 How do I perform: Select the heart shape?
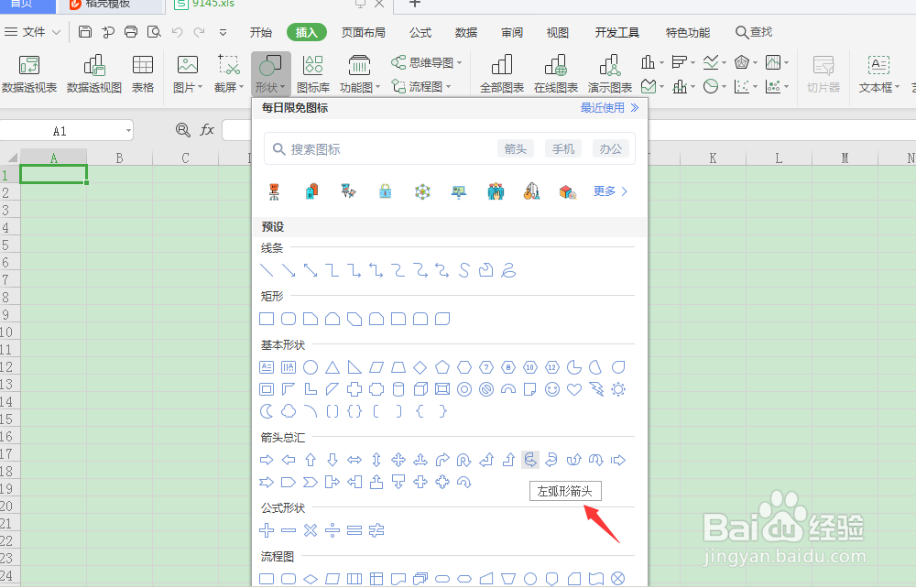click(574, 389)
